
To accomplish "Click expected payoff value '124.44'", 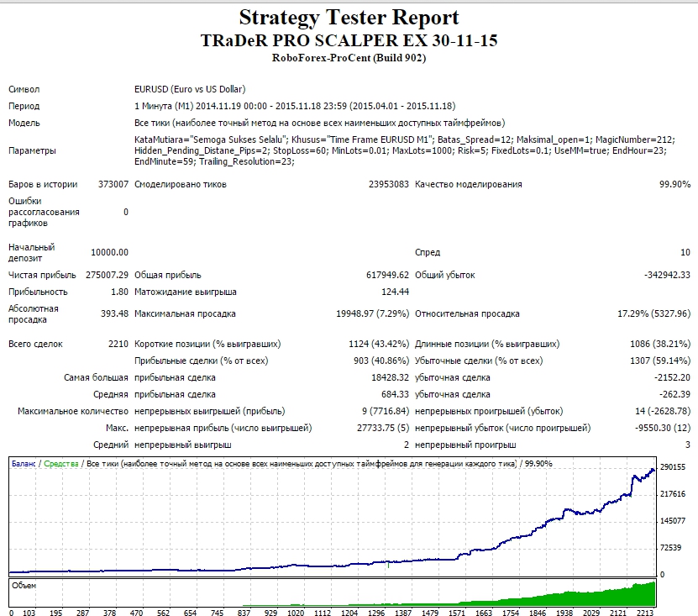I will coord(395,292).
